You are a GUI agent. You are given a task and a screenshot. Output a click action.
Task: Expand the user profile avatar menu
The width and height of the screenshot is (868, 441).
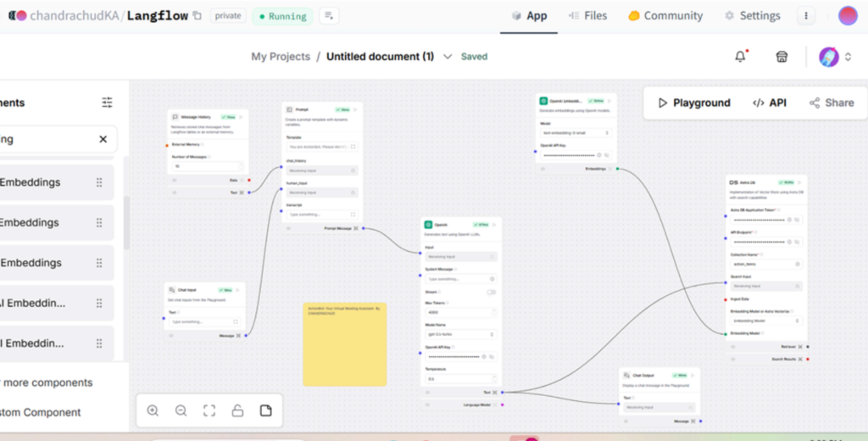[x=834, y=57]
